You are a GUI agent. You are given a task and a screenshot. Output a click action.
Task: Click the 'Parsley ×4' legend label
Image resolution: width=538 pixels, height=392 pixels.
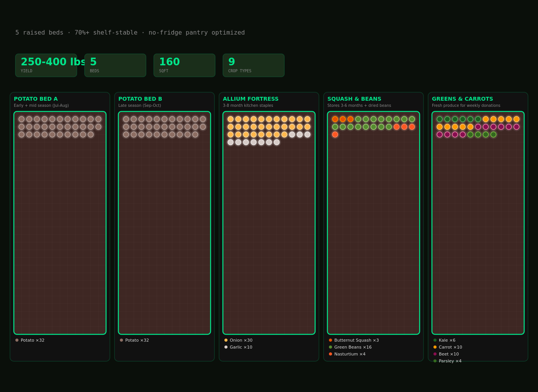(x=450, y=361)
